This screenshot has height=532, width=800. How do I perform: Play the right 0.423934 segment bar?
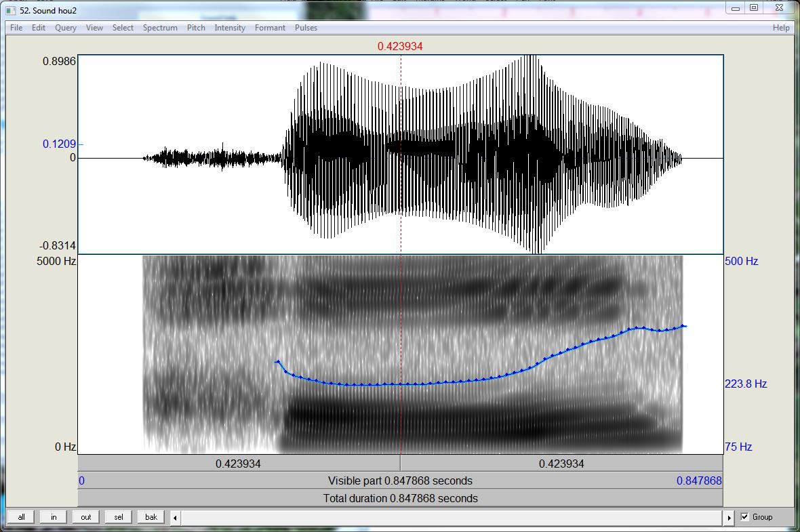(562, 464)
